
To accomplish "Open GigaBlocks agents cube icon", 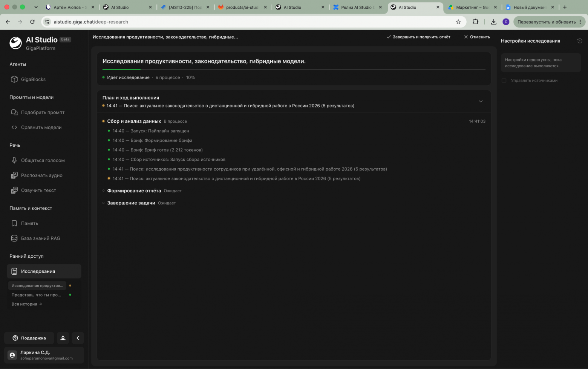I will (x=14, y=79).
